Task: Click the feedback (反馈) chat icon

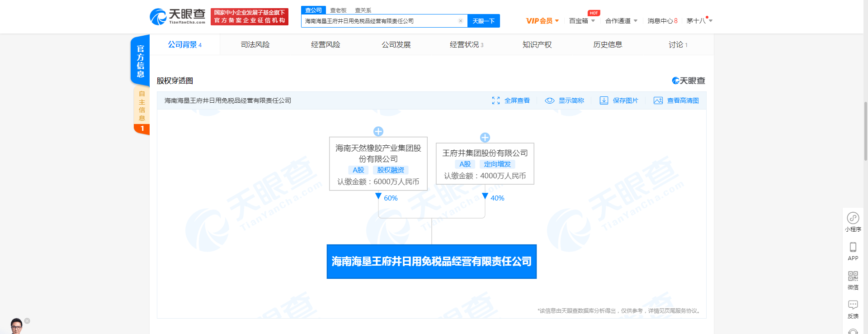Action: pos(853,305)
